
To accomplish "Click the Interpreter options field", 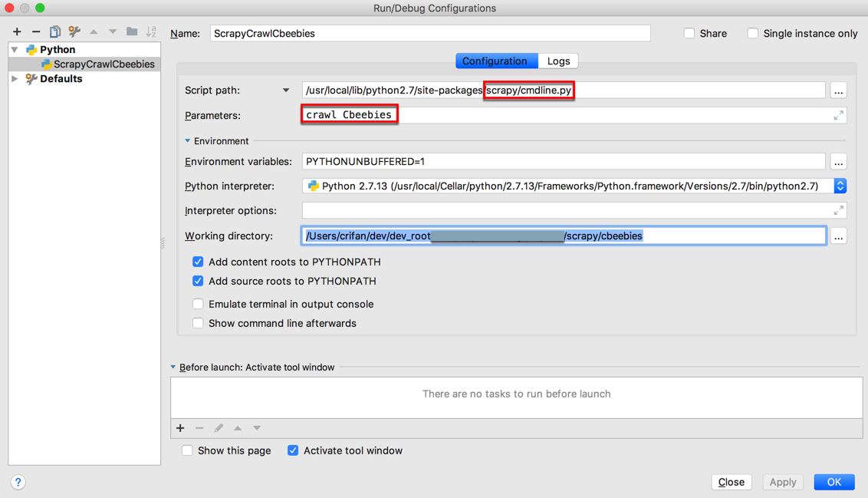I will pos(574,210).
